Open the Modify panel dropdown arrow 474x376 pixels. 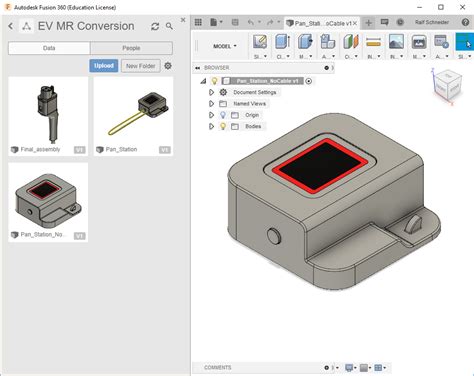(x=311, y=56)
